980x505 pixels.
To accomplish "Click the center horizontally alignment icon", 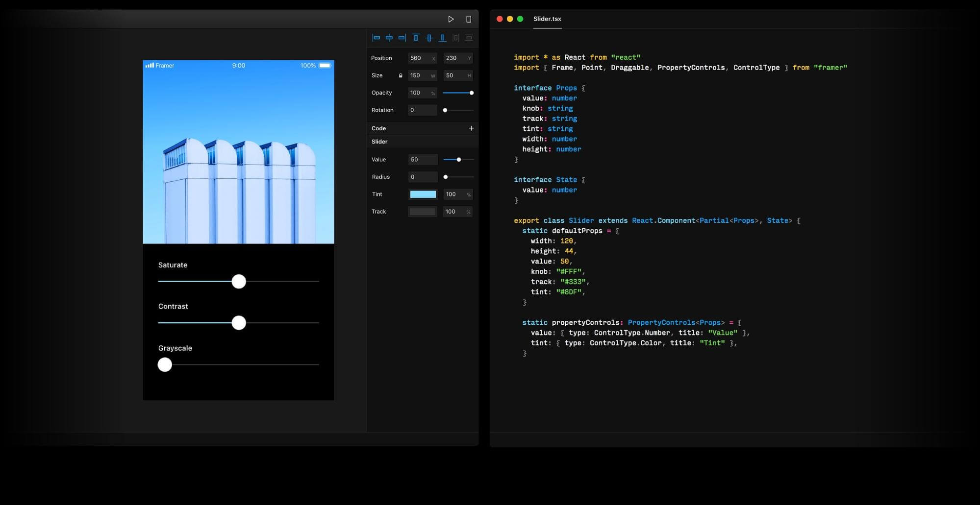I will click(389, 37).
